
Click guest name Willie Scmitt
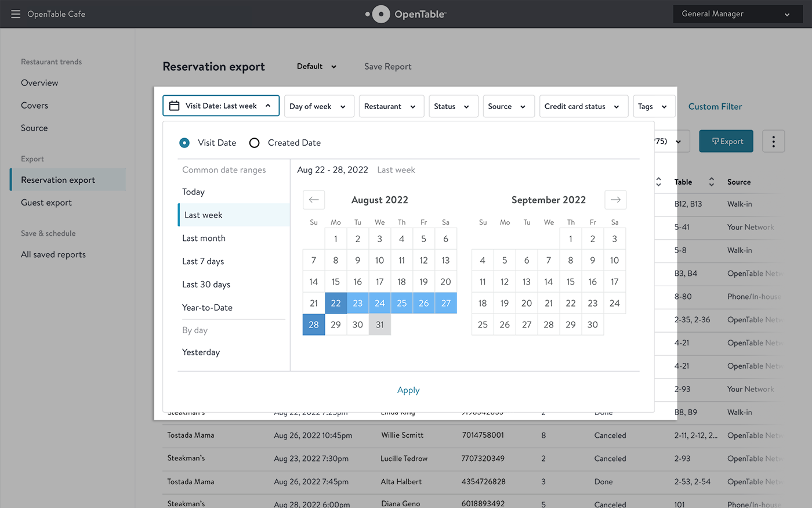pyautogui.click(x=403, y=435)
